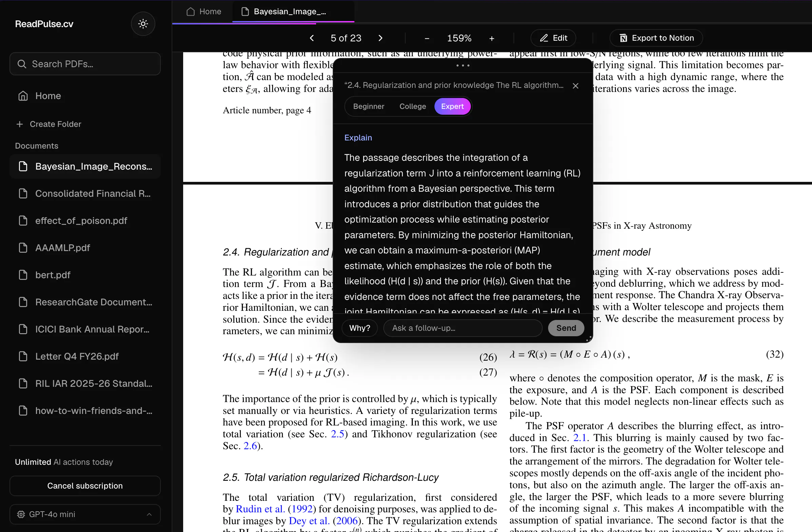Follow the Rudin et al. citation link
Viewport: 812px width, 532px height.
coord(260,509)
